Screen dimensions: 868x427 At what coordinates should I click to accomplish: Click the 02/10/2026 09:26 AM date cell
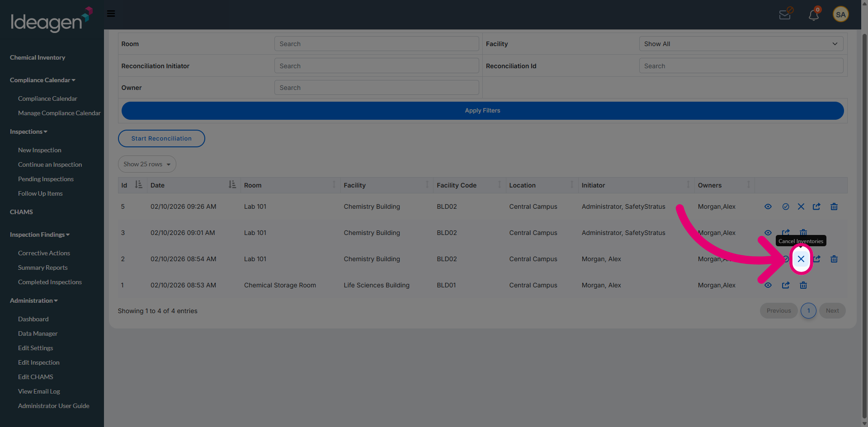click(x=183, y=206)
